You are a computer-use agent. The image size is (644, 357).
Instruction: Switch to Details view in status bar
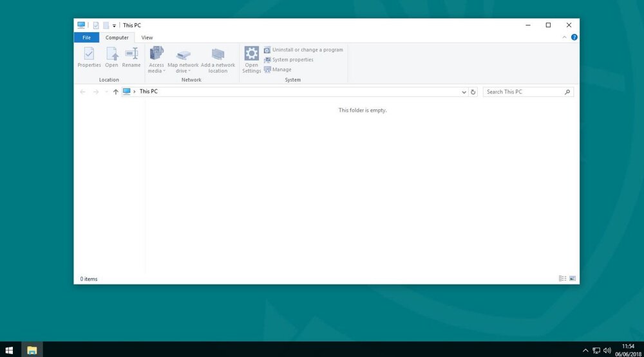562,279
